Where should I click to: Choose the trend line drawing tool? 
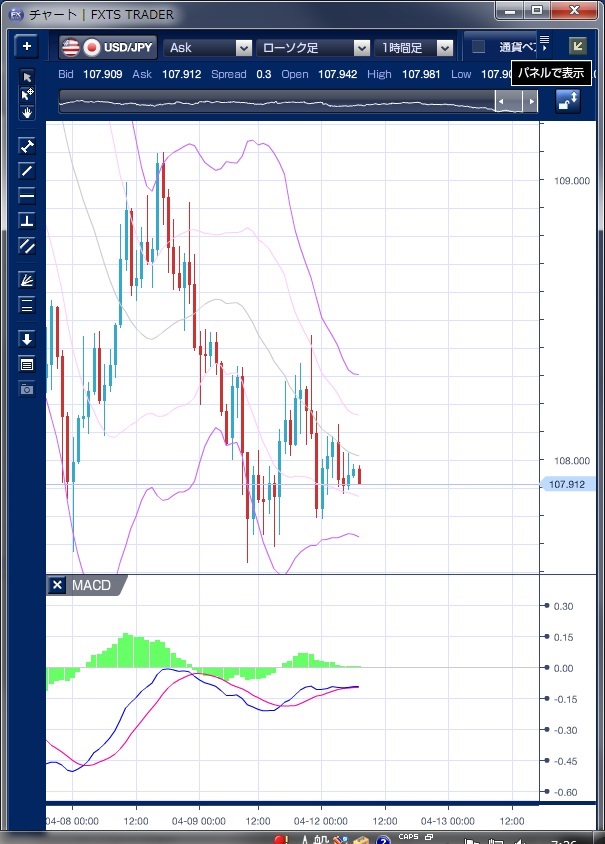point(27,170)
